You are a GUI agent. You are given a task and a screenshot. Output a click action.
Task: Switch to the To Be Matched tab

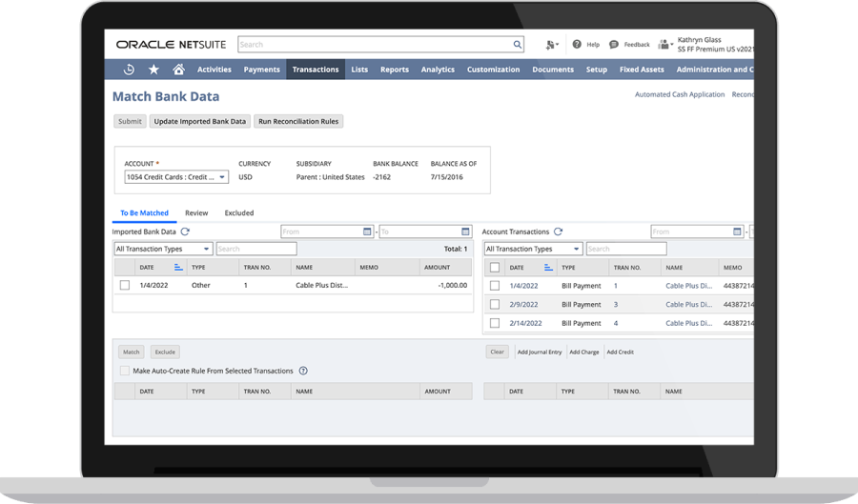tap(145, 212)
